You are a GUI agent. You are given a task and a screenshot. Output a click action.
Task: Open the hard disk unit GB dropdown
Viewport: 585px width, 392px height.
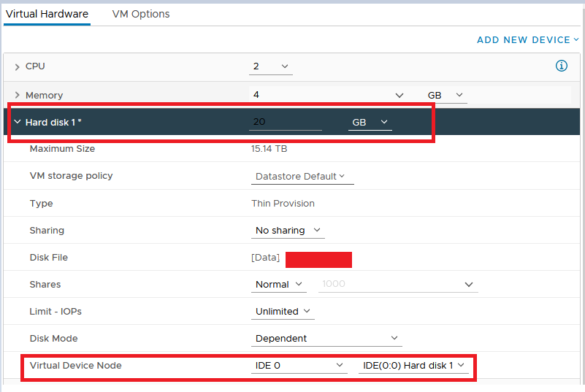(x=370, y=123)
